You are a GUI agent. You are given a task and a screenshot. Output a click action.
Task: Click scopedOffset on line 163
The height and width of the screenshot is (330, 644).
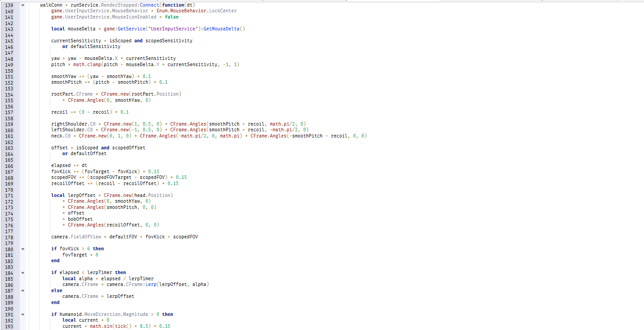coord(129,148)
